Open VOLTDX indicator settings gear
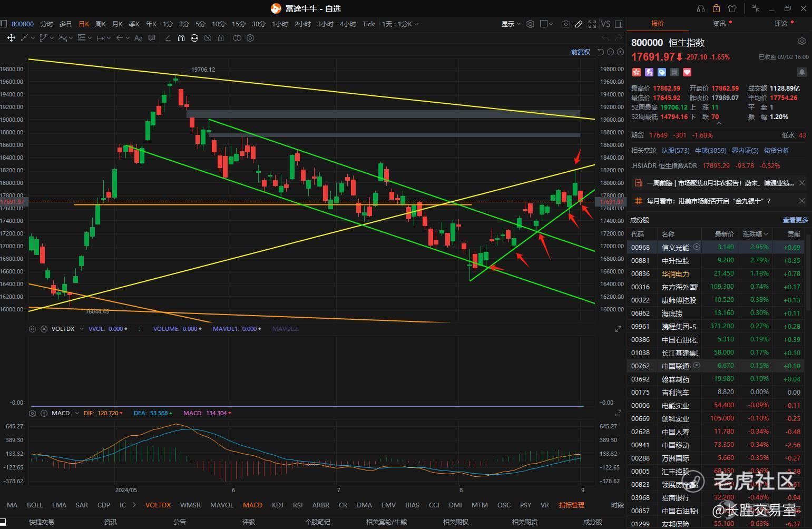Image resolution: width=812 pixels, height=529 pixels. pyautogui.click(x=32, y=329)
